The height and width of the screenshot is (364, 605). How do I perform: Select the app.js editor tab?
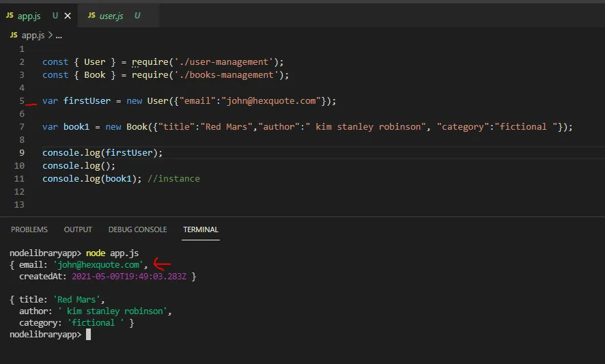[x=29, y=16]
